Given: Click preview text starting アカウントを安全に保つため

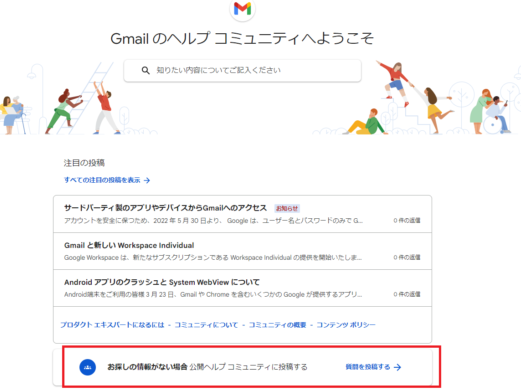Looking at the screenshot, I should click(x=213, y=221).
